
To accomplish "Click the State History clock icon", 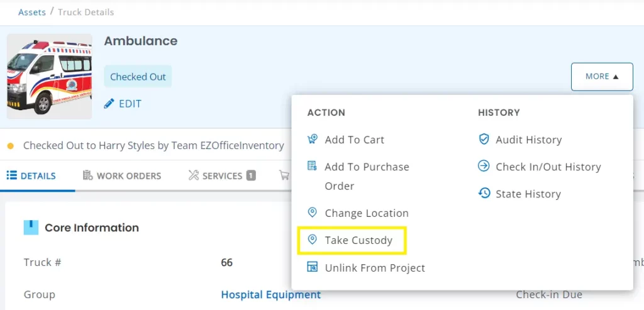I will 484,194.
